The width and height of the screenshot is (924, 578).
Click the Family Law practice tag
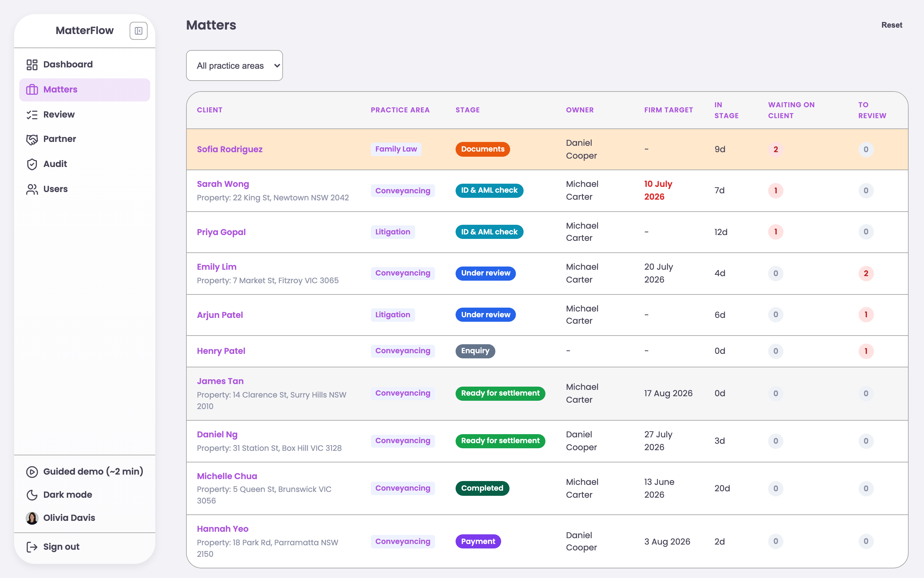pyautogui.click(x=396, y=149)
